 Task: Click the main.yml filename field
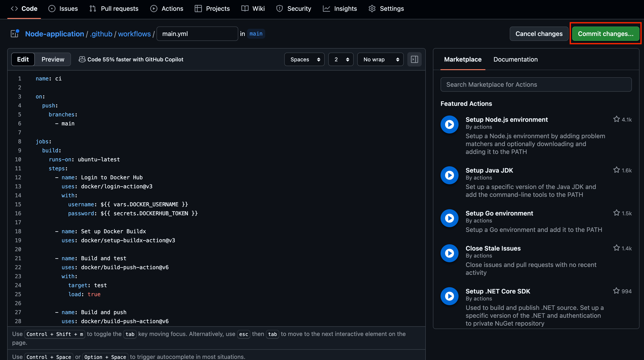point(197,34)
